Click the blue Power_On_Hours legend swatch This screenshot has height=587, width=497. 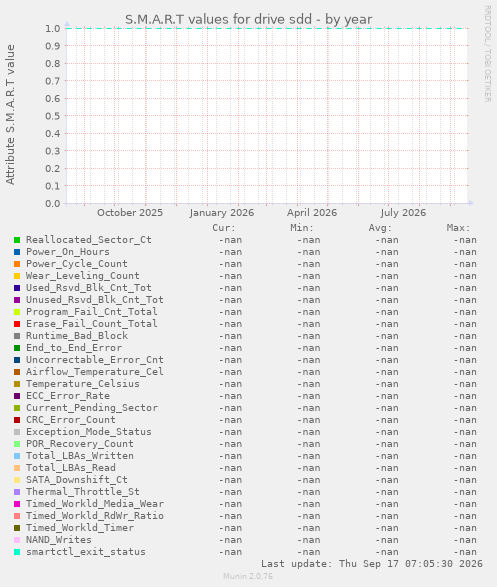pyautogui.click(x=17, y=252)
